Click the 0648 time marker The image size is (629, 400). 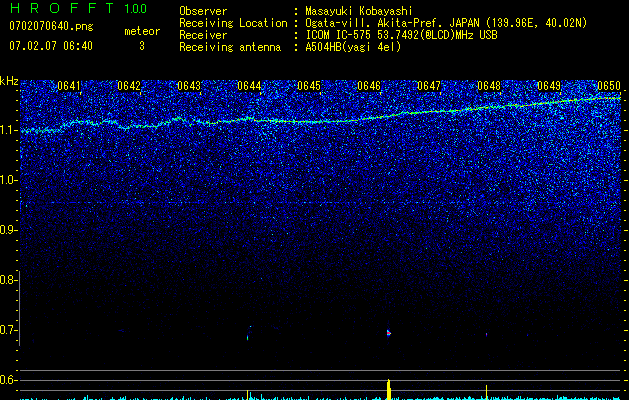tap(489, 86)
